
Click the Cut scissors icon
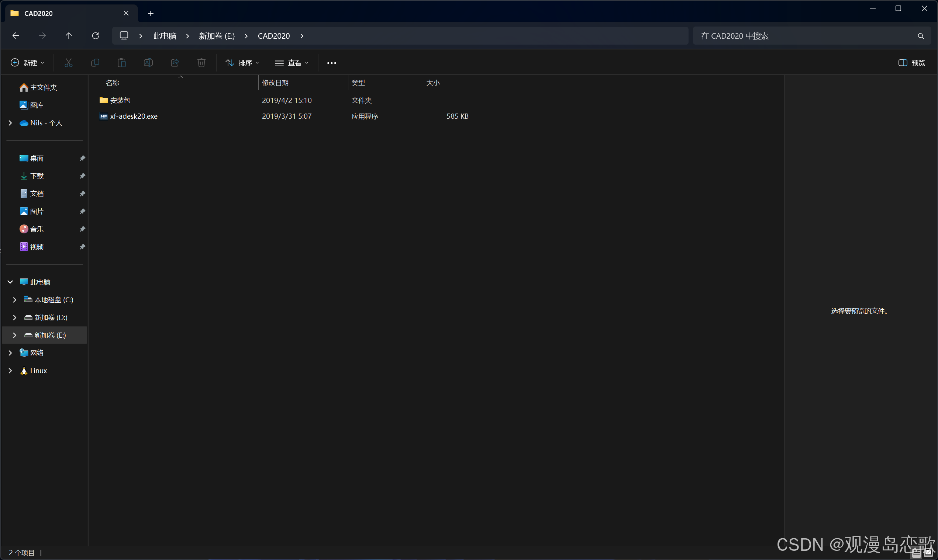68,63
